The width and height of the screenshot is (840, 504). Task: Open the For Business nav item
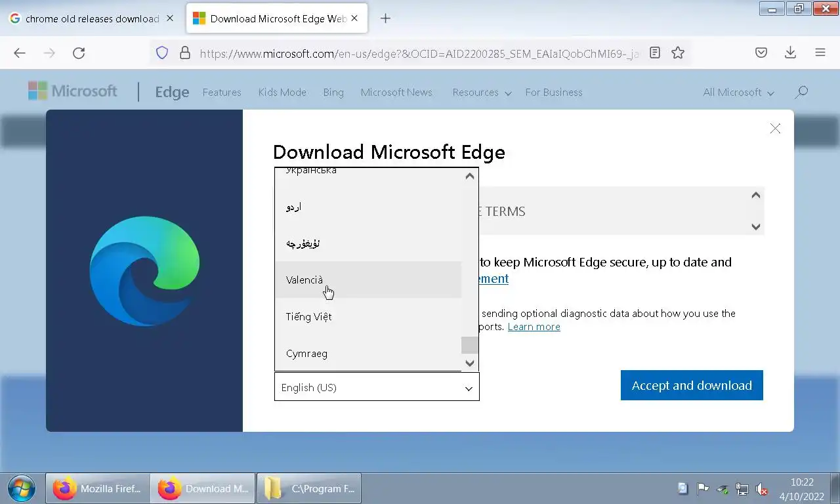554,93
